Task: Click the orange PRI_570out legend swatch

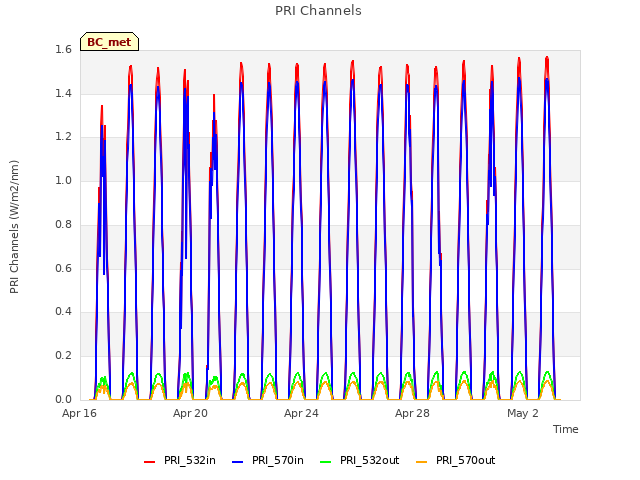Action: click(422, 462)
